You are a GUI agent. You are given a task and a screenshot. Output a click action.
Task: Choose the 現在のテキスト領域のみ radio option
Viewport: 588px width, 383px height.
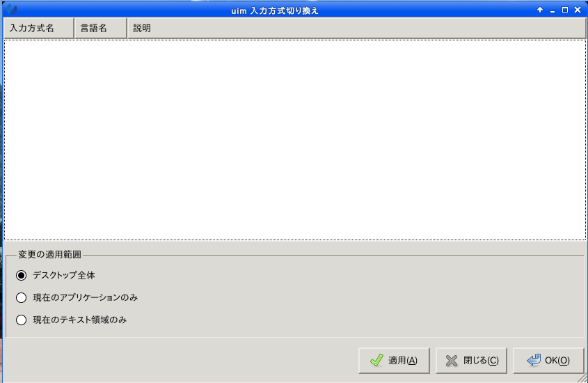click(22, 320)
